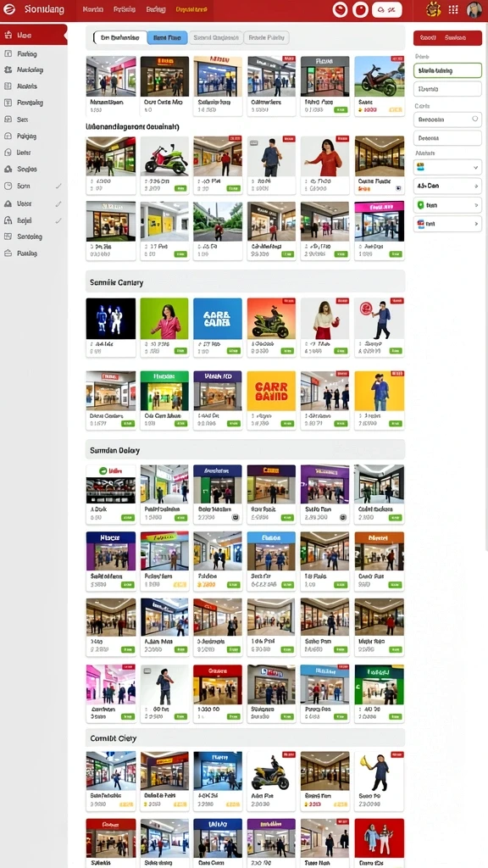Image resolution: width=488 pixels, height=868 pixels.
Task: Expand the dropdown with the colorful card icon
Action: (447, 167)
